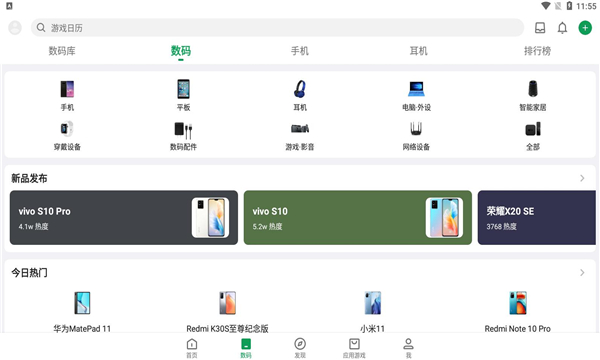Click the 3768 热度 text

(501, 226)
